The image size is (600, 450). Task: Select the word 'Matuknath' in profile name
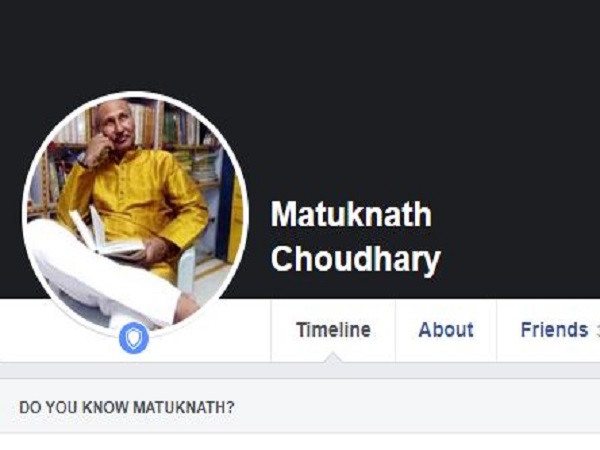(x=351, y=214)
